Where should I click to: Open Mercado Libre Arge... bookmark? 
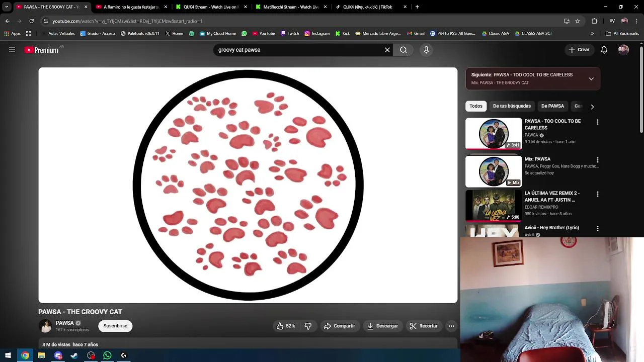click(x=378, y=34)
